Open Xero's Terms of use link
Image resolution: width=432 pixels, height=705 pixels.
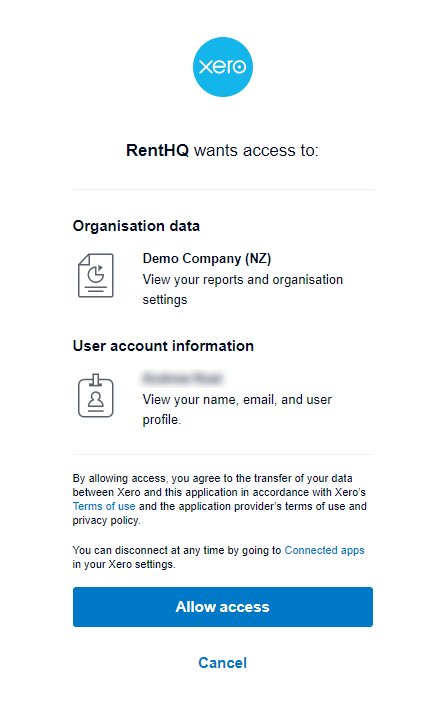[104, 506]
